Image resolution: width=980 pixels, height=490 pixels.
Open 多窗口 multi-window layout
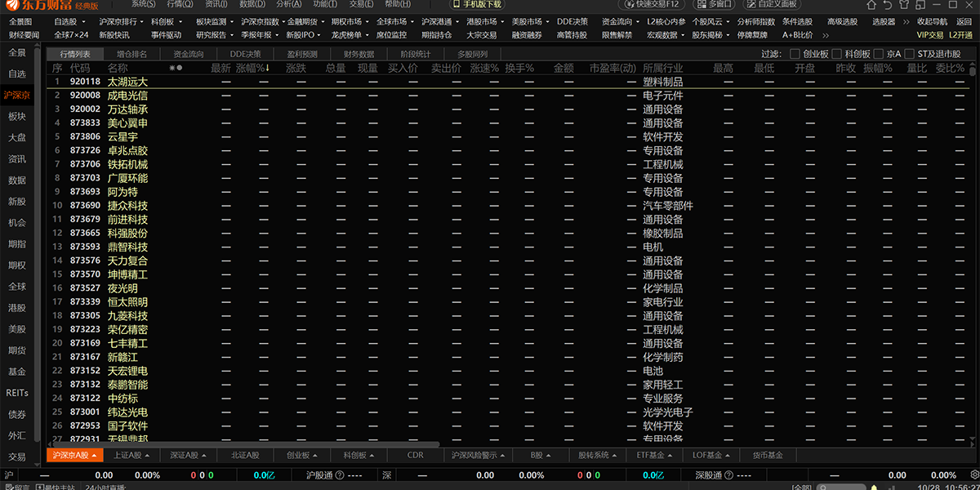click(x=715, y=4)
